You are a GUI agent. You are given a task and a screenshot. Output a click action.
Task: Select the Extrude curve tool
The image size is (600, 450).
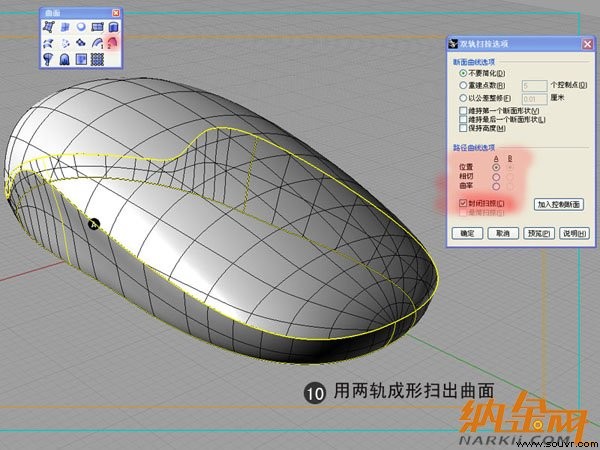coord(113,27)
